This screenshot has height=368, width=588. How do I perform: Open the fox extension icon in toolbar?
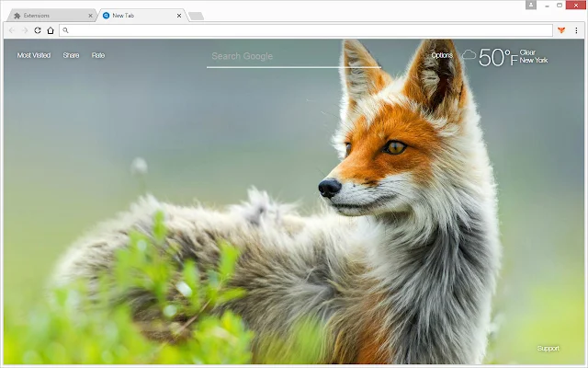[561, 30]
